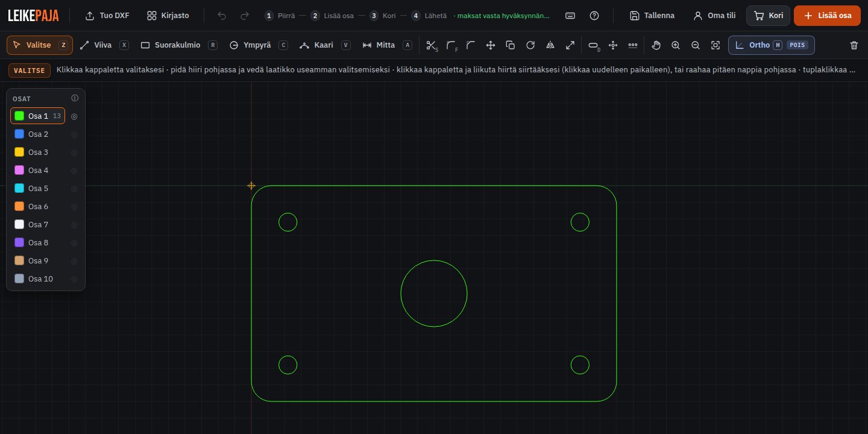Activate the chamfer corner tool
This screenshot has width=868, height=434.
point(471,45)
